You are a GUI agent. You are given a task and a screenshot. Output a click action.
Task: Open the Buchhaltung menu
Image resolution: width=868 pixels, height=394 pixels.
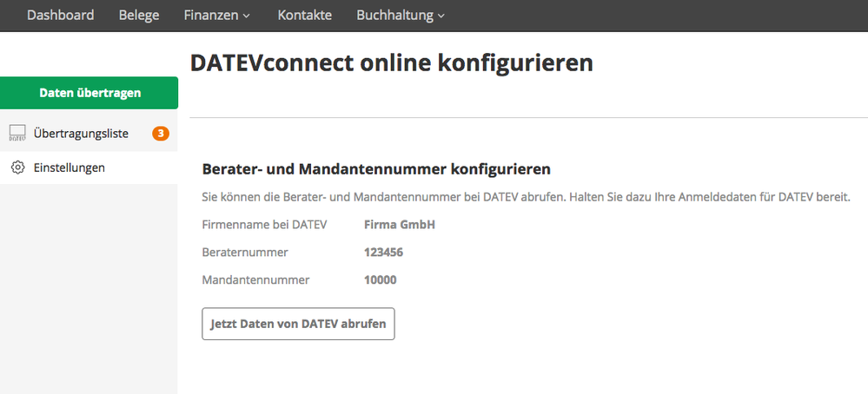(x=401, y=15)
